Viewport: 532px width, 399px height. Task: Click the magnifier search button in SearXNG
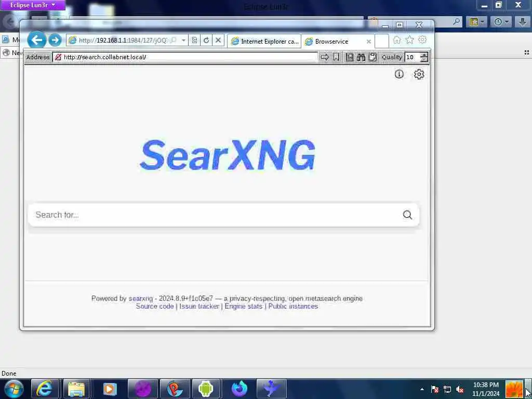407,215
